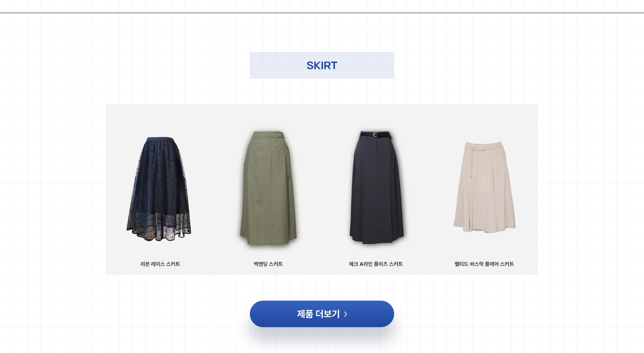Image resolution: width=644 pixels, height=353 pixels.
Task: Open the dark charcoal pleated skirt image
Action: click(376, 187)
